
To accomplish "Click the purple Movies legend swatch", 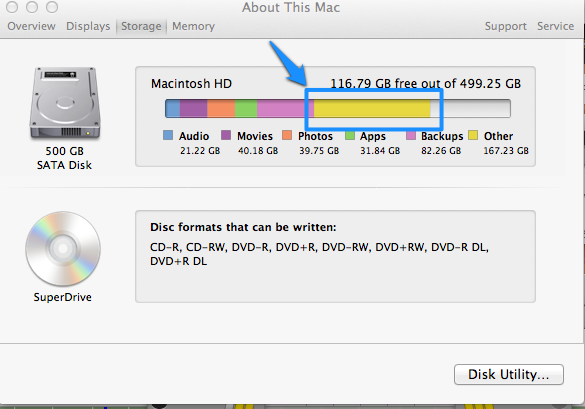I will (226, 135).
